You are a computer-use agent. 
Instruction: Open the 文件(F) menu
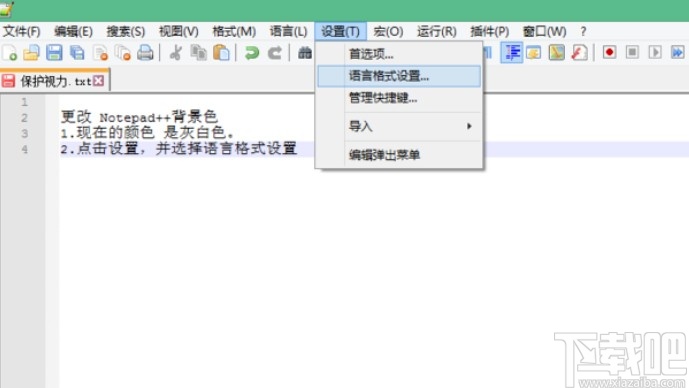pyautogui.click(x=22, y=32)
